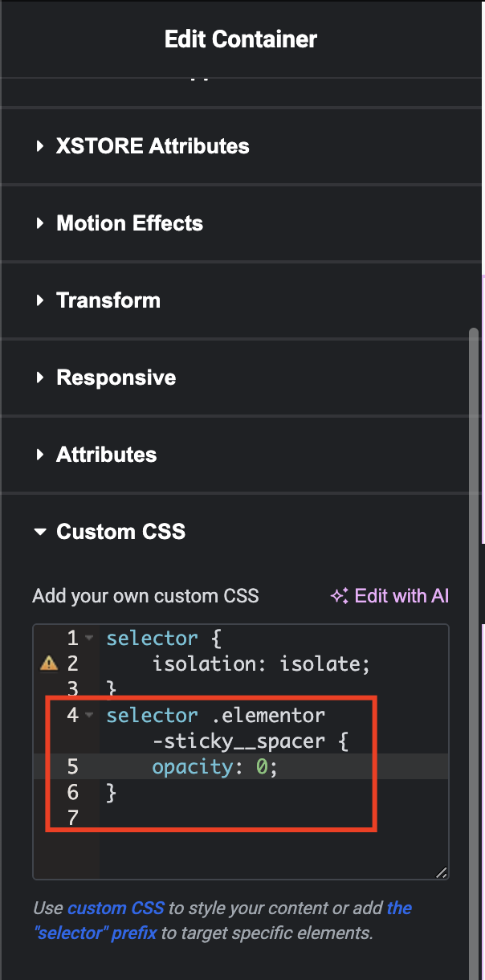Click line number 7 in the gutter
The width and height of the screenshot is (485, 980).
(73, 818)
